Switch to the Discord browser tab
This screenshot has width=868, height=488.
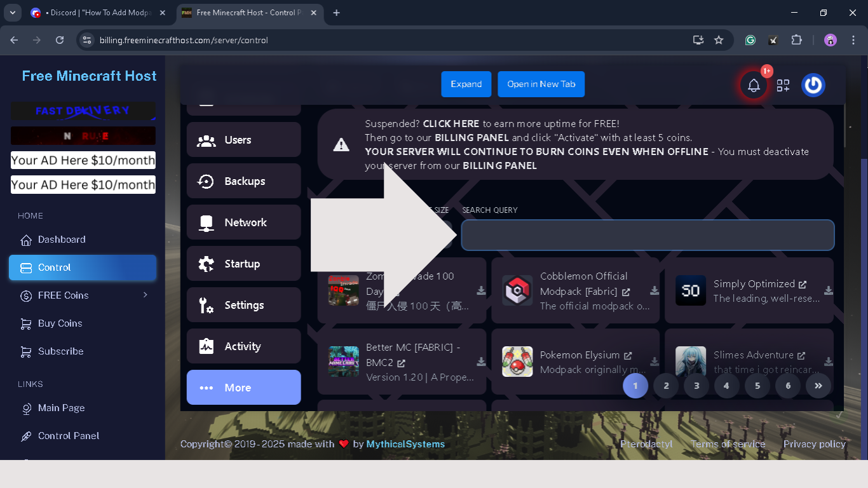tap(98, 13)
